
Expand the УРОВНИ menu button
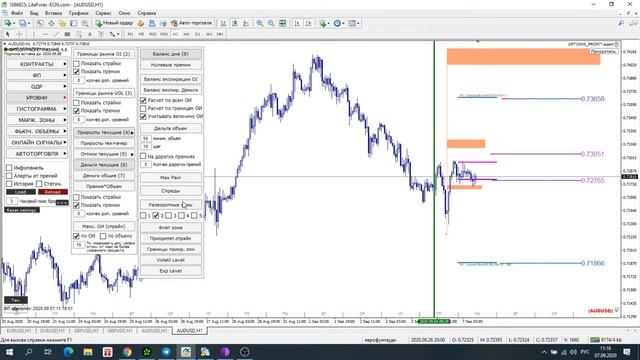(x=37, y=98)
